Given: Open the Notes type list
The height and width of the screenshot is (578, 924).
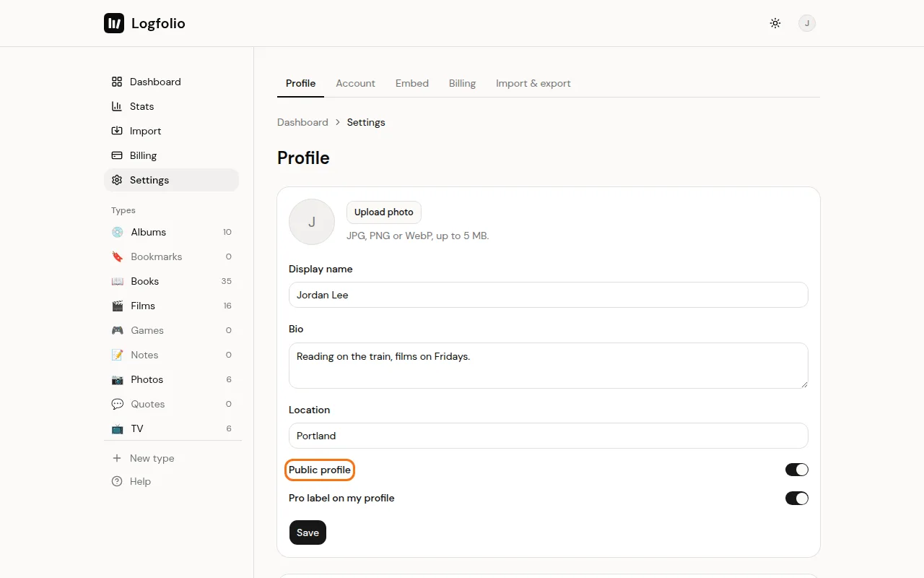Looking at the screenshot, I should 171,355.
